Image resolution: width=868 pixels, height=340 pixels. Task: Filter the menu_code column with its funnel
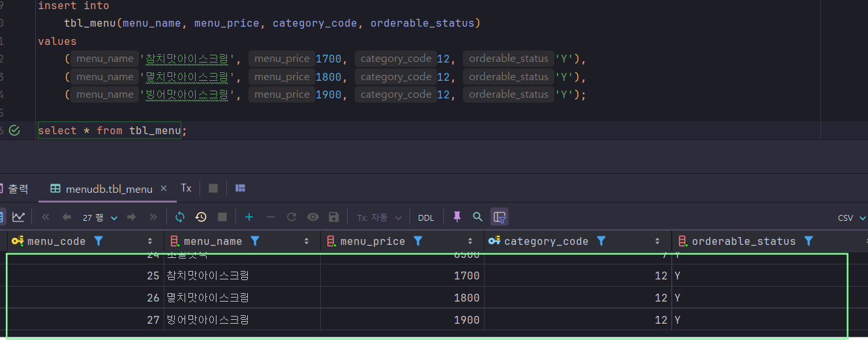98,241
